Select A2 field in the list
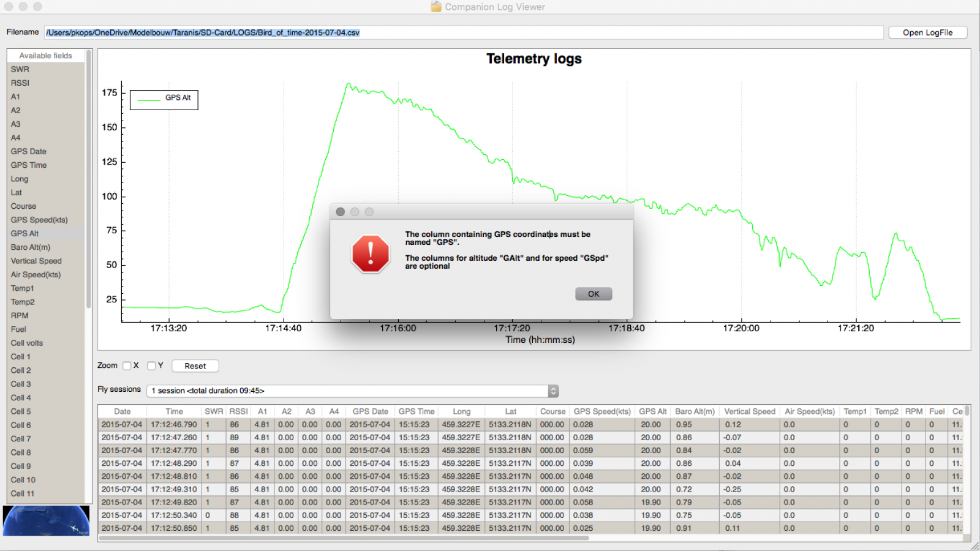 (46, 110)
